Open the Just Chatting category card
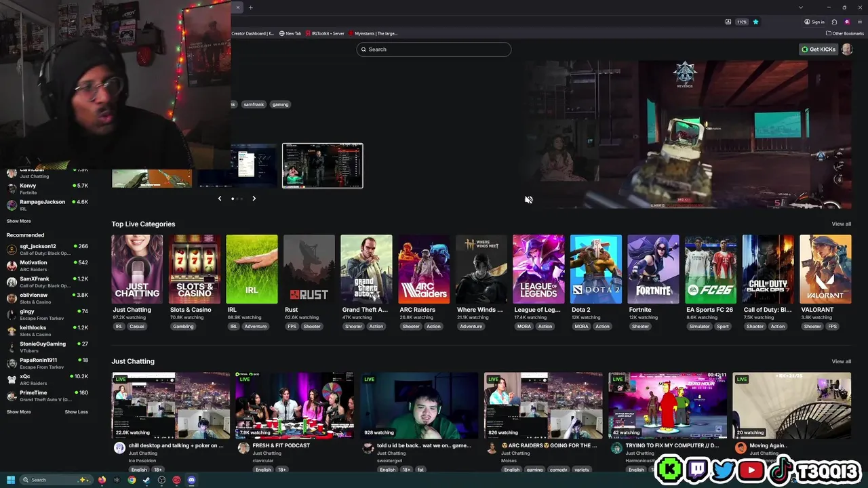 137,269
